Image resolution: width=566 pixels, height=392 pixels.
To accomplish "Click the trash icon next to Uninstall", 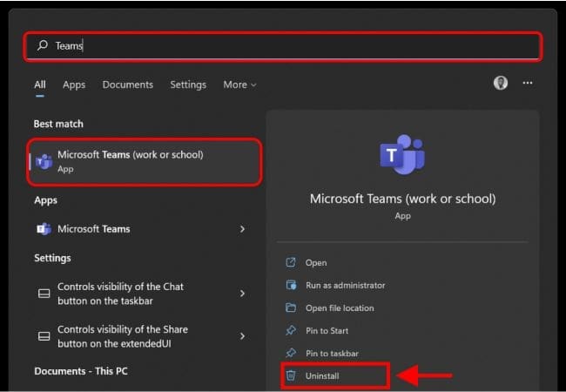I will pyautogui.click(x=291, y=376).
